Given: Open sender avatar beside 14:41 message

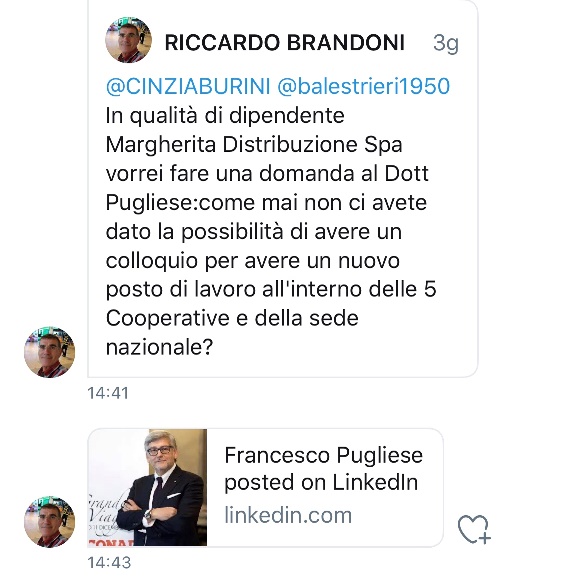Looking at the screenshot, I should 50,352.
